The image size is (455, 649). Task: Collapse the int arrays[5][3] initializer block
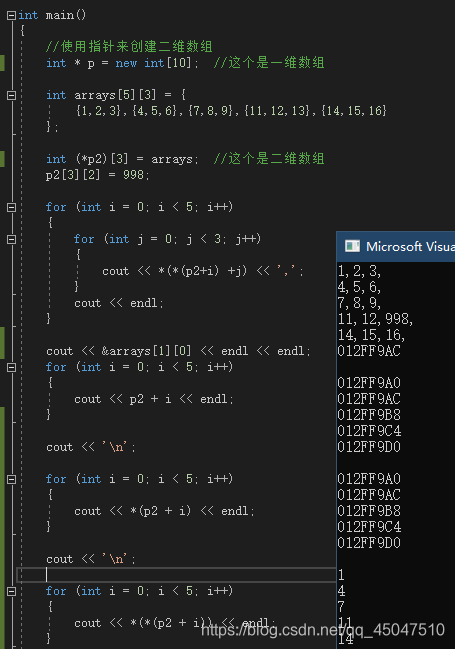coord(12,95)
